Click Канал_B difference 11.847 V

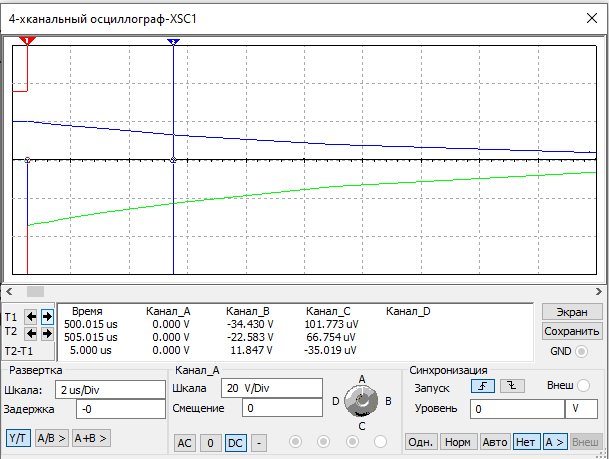[x=251, y=350]
